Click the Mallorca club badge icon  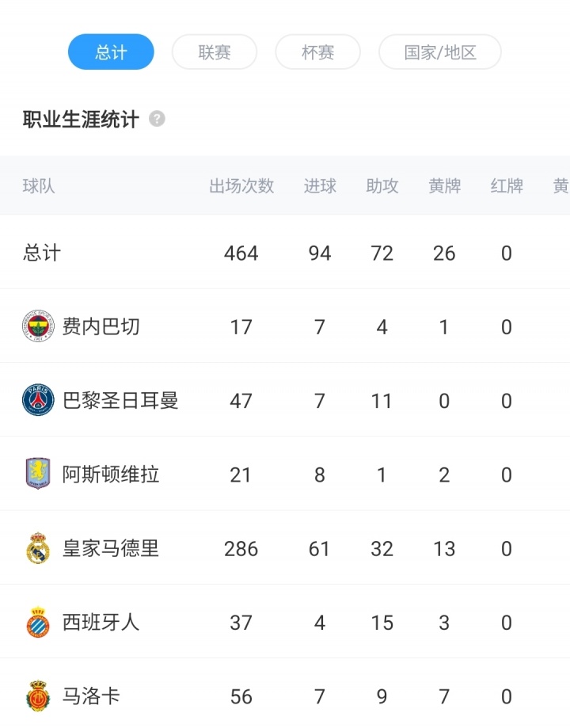tap(37, 696)
